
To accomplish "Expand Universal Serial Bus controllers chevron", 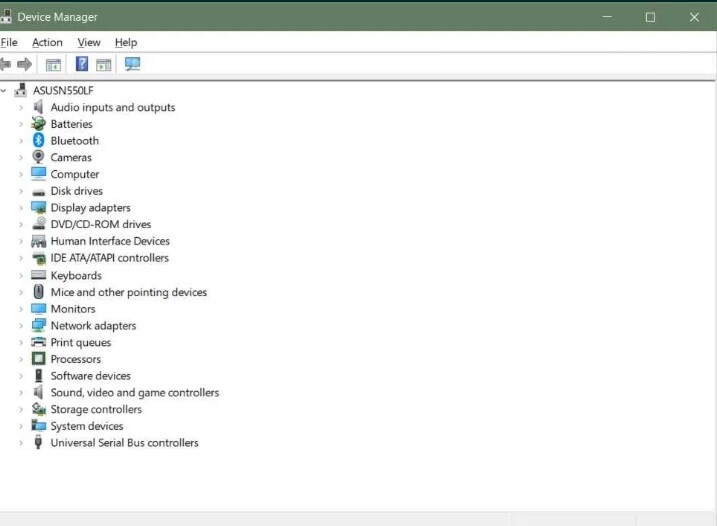I will tap(21, 443).
